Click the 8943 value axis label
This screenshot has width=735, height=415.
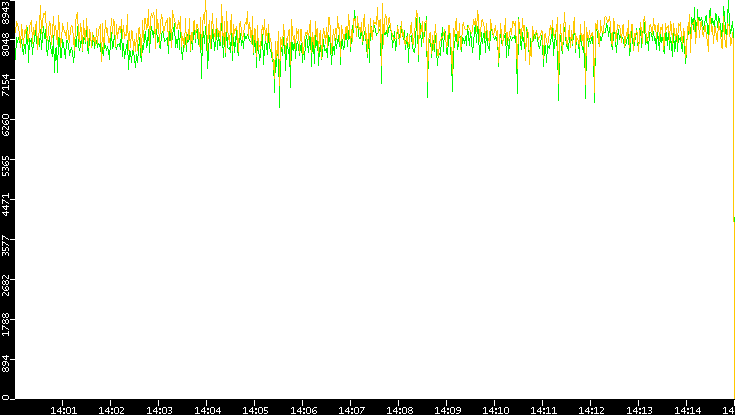[6, 11]
